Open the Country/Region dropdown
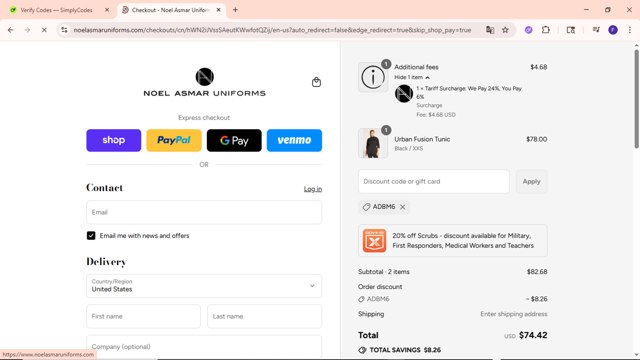The height and width of the screenshot is (360, 640). [x=204, y=286]
